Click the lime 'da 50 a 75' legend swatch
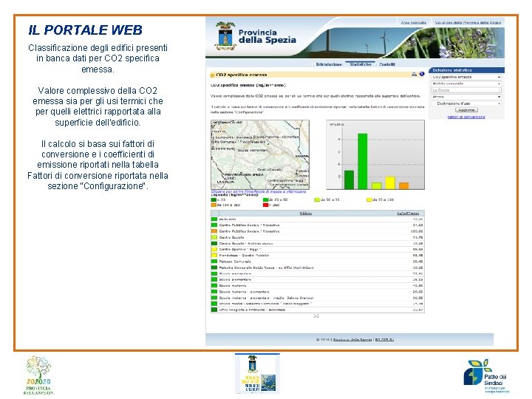532x399 pixels. tap(317, 199)
